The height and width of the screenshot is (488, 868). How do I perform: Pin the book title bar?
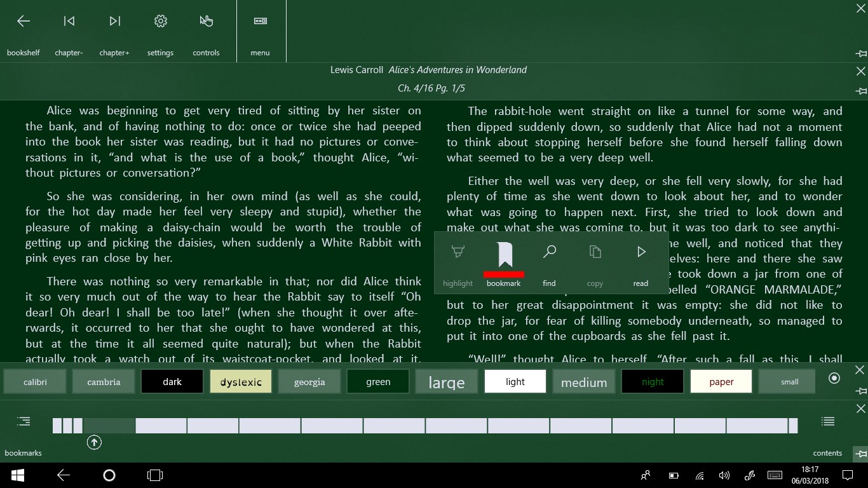tap(861, 91)
